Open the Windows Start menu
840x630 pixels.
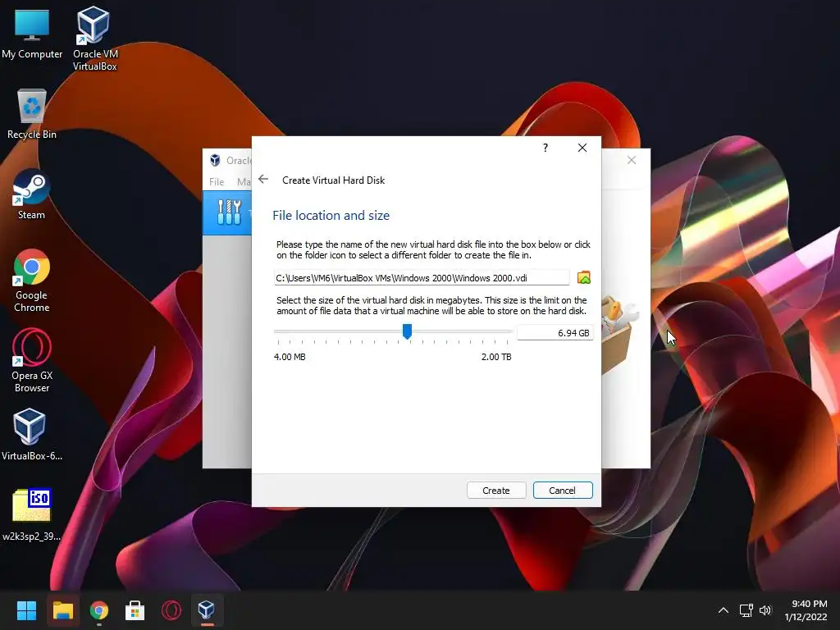[x=26, y=610]
